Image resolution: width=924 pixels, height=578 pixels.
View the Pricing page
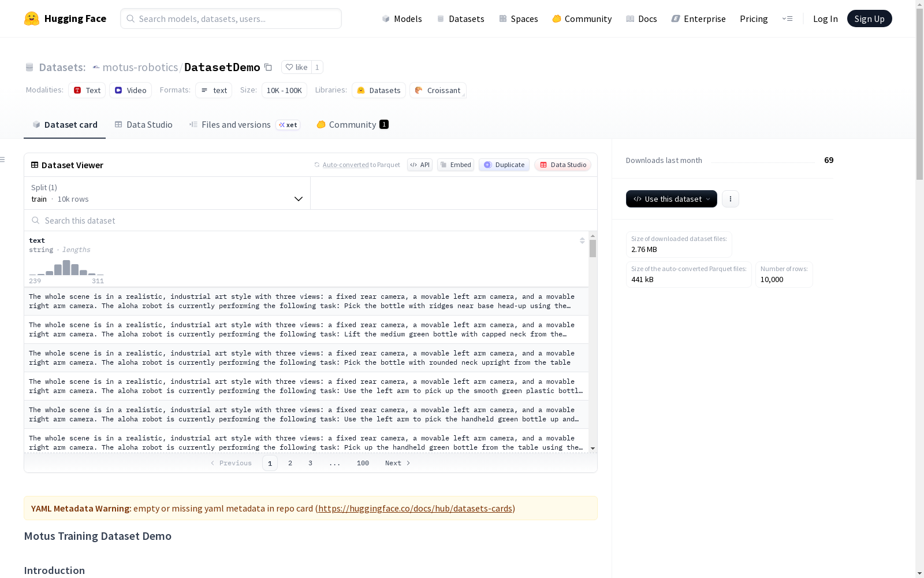pos(754,18)
